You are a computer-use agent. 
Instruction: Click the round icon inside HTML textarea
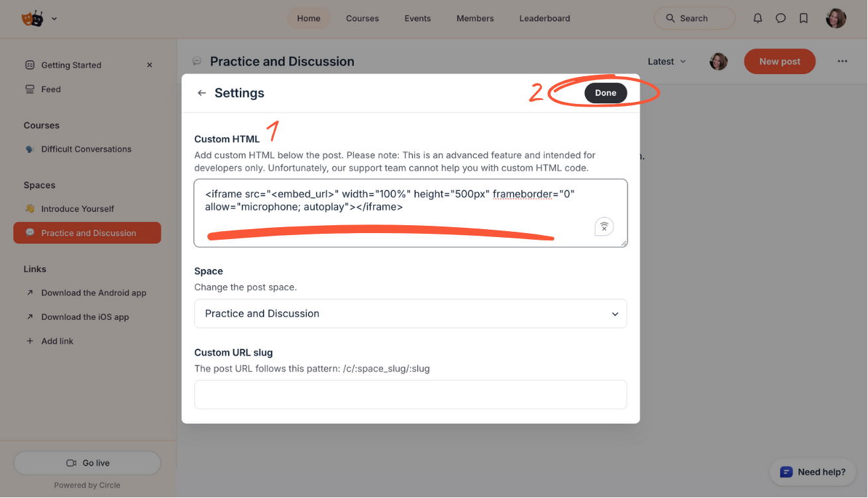[604, 226]
